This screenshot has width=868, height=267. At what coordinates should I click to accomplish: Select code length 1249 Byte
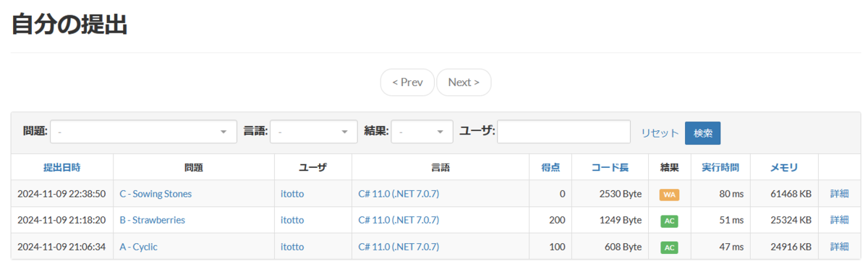click(x=621, y=220)
